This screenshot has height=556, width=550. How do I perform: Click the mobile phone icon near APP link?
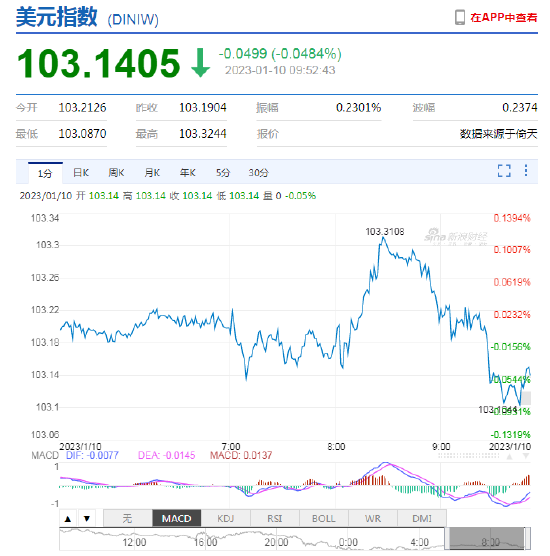point(460,17)
